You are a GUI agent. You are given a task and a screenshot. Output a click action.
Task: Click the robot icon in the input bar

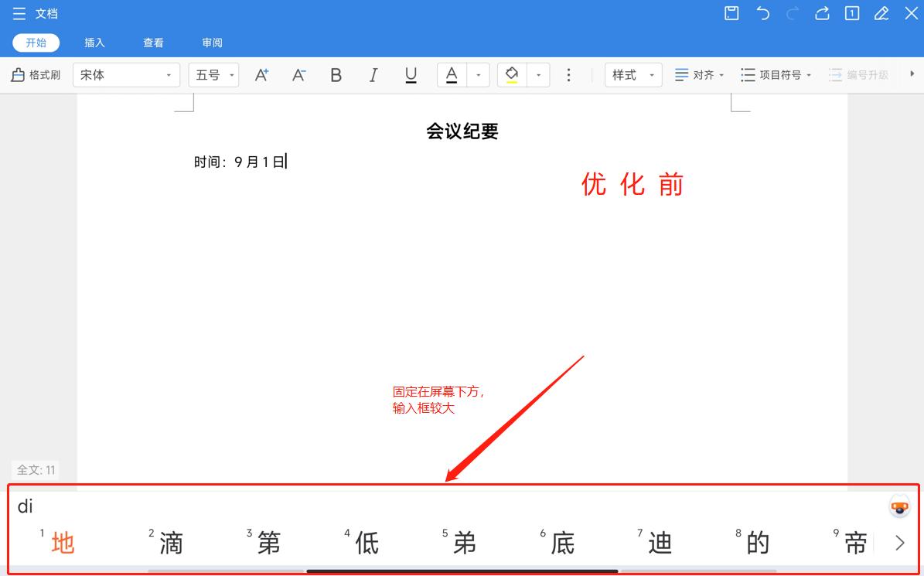click(899, 506)
